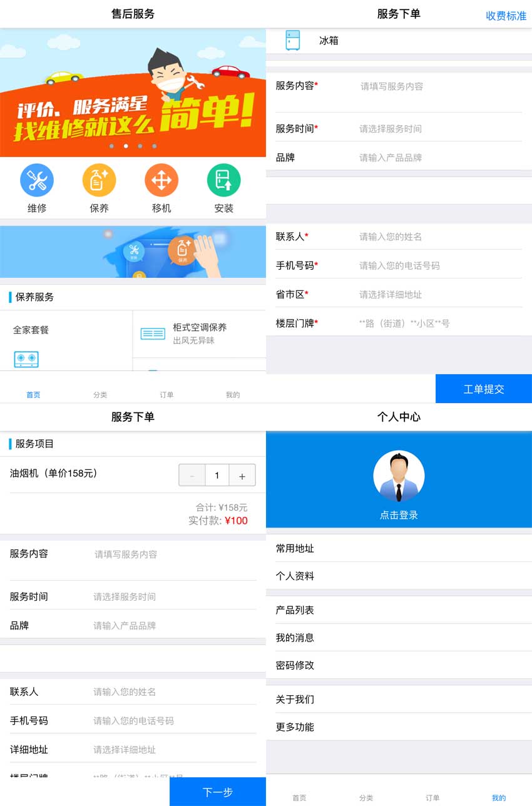The image size is (532, 806).
Task: Decrease 油烟机 quantity with minus button
Action: (192, 476)
